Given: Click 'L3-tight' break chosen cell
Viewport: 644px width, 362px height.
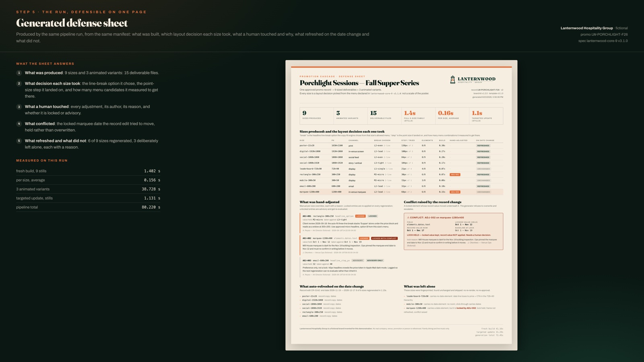Looking at the screenshot, I should pos(379,163).
